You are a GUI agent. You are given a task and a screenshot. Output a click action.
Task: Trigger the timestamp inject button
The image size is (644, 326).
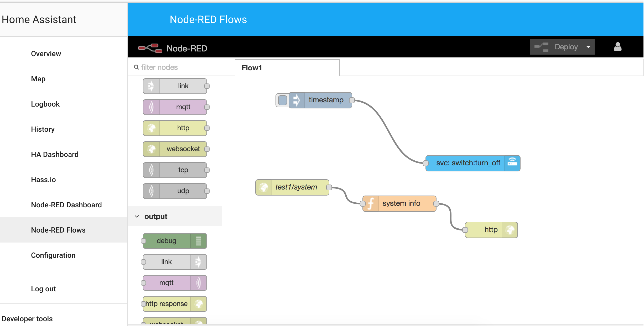pyautogui.click(x=282, y=100)
